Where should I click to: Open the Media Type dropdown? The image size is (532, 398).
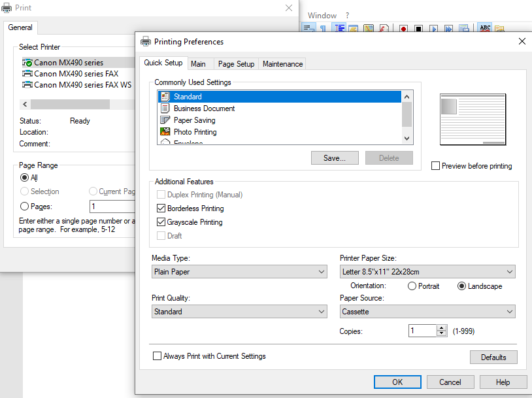click(x=239, y=272)
